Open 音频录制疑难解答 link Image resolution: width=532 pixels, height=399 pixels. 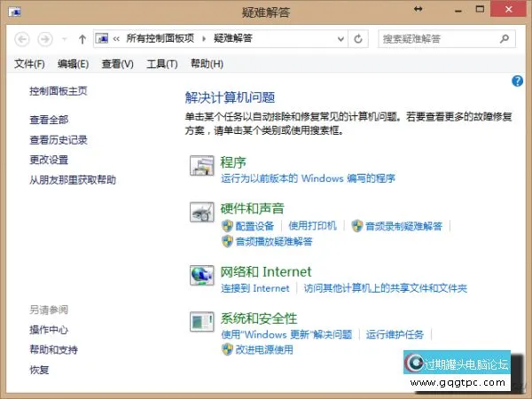403,226
